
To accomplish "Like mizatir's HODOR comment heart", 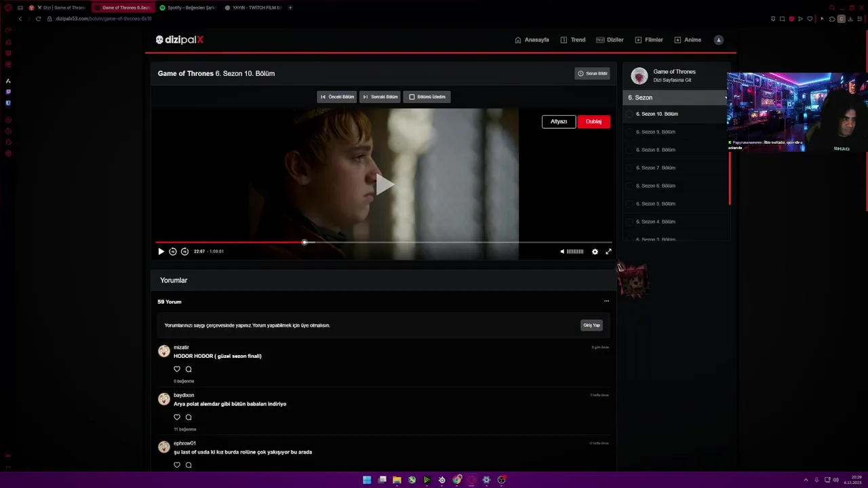I will pyautogui.click(x=177, y=369).
